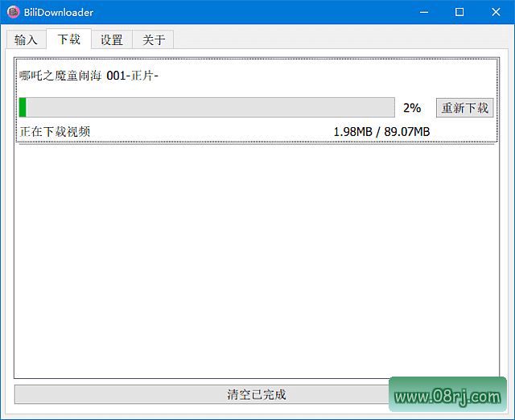Image resolution: width=515 pixels, height=420 pixels.
Task: Open the 设置 tab
Action: click(x=112, y=39)
